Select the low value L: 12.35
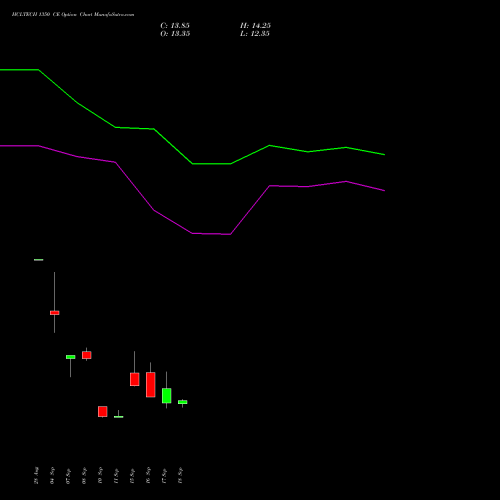The width and height of the screenshot is (500, 500). [255, 34]
